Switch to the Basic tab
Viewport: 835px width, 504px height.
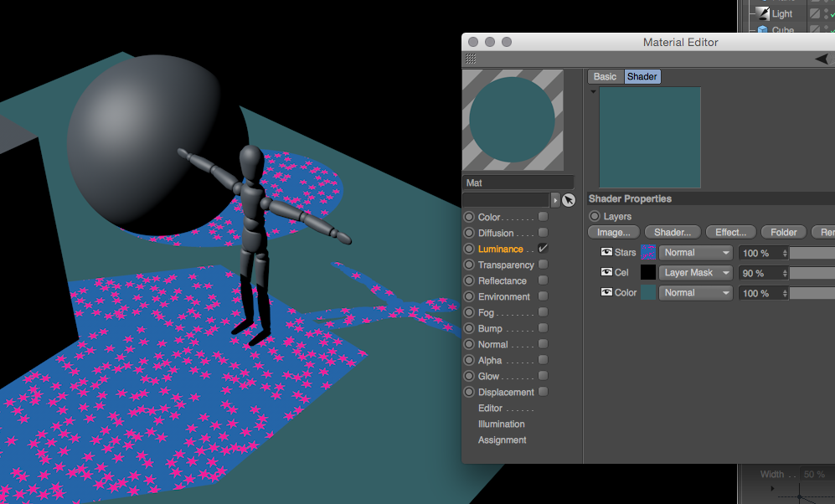tap(605, 76)
